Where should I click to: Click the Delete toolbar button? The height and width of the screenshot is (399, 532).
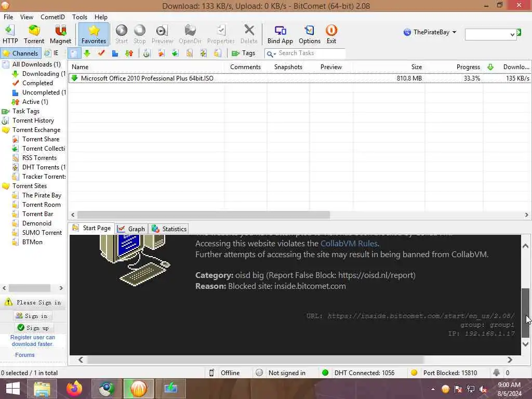(x=249, y=35)
